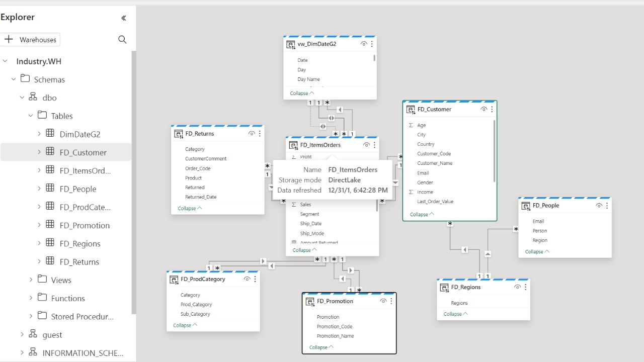Click the FD_Returns card table icon
The image size is (644, 362).
[179, 134]
